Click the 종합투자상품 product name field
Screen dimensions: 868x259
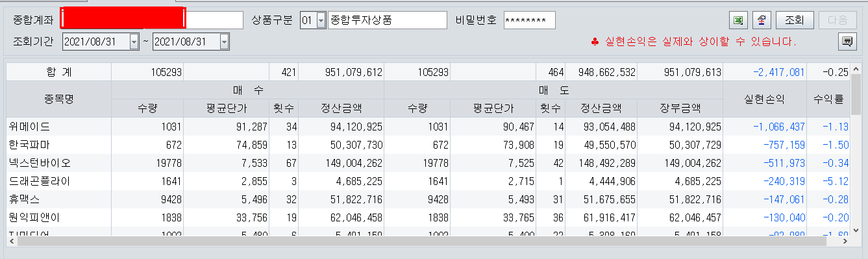pos(387,20)
